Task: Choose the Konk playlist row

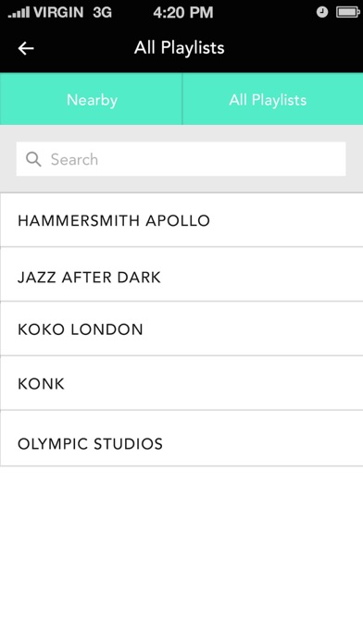Action: [181, 383]
